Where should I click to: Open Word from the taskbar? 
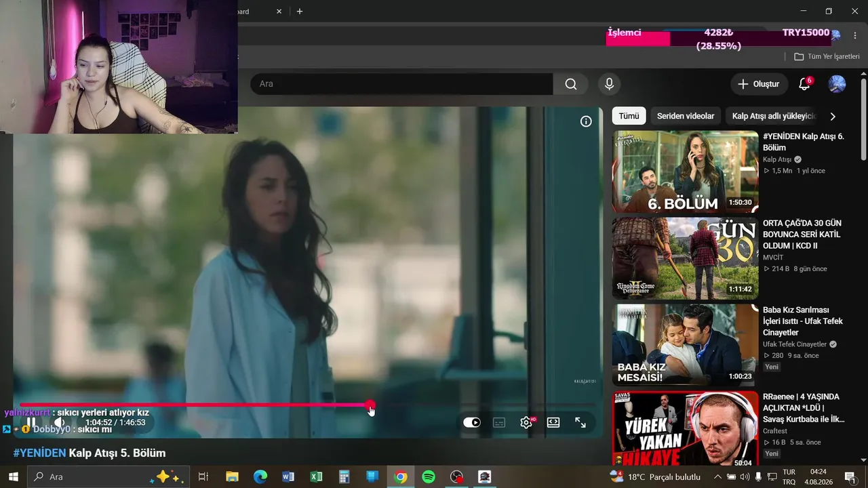pos(288,476)
